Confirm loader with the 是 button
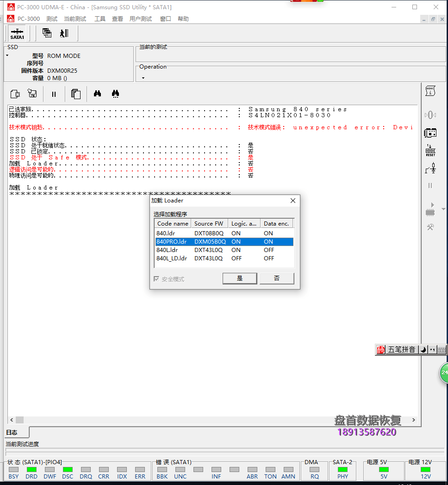The height and width of the screenshot is (485, 448). point(240,278)
